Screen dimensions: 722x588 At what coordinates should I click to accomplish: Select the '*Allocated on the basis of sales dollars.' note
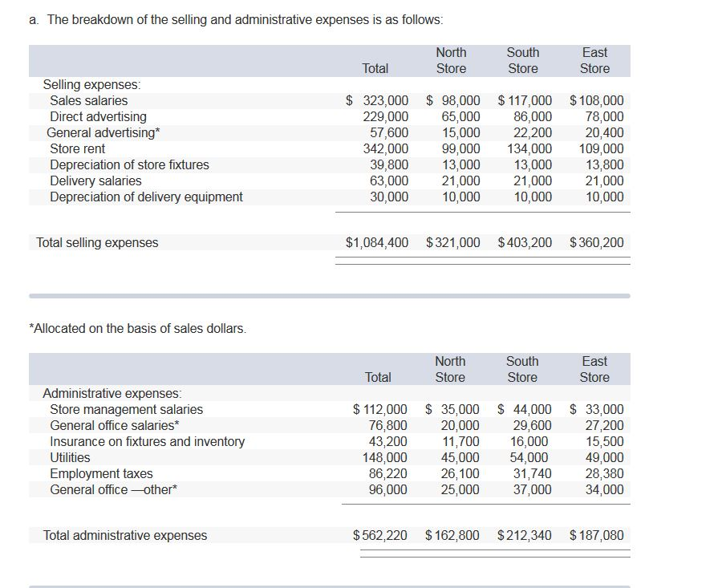point(138,328)
